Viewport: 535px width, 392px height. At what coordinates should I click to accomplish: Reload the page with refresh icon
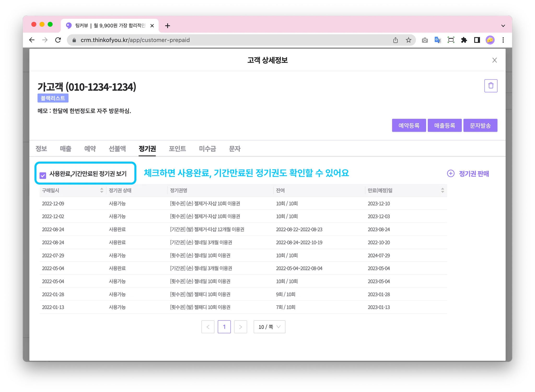point(58,40)
